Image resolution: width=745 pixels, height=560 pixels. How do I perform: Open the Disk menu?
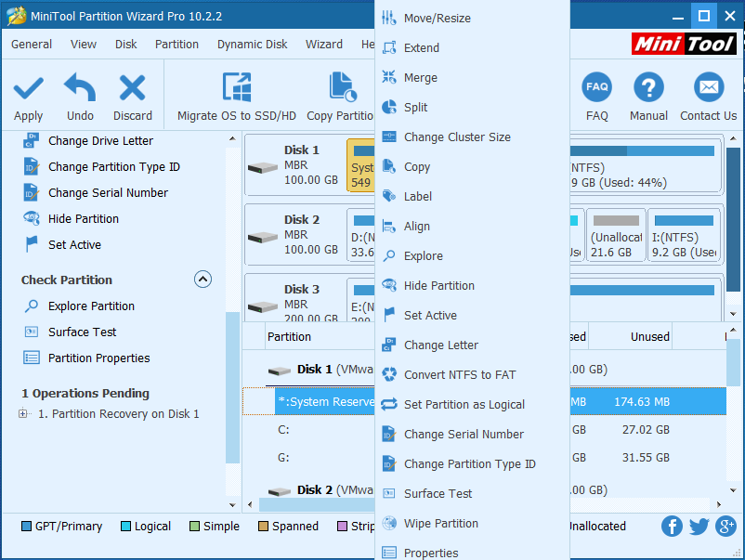126,45
